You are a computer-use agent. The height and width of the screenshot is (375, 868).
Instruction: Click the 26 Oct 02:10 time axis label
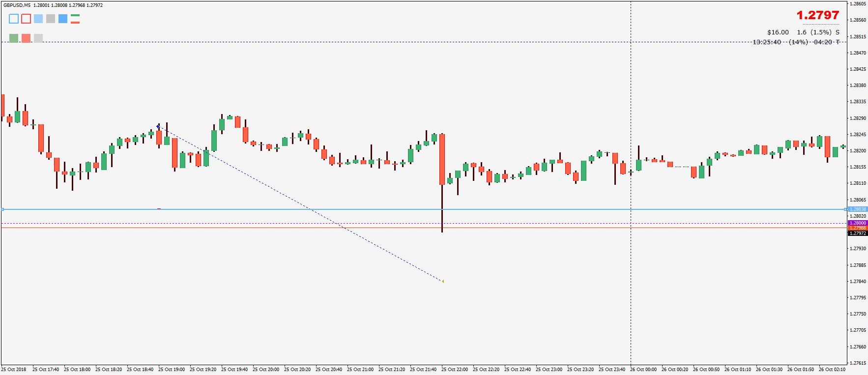832,370
